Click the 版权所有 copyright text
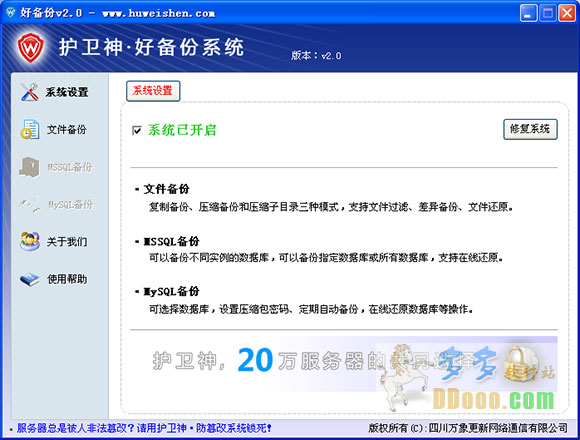This screenshot has height=440, width=580. (468, 428)
